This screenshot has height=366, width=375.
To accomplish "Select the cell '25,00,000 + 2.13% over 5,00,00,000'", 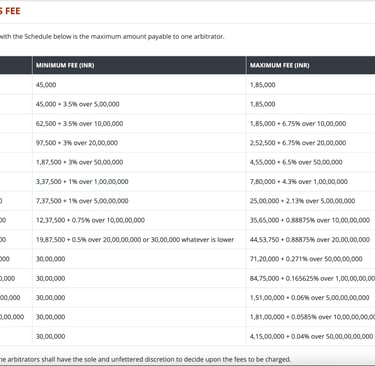I will coord(311,201).
